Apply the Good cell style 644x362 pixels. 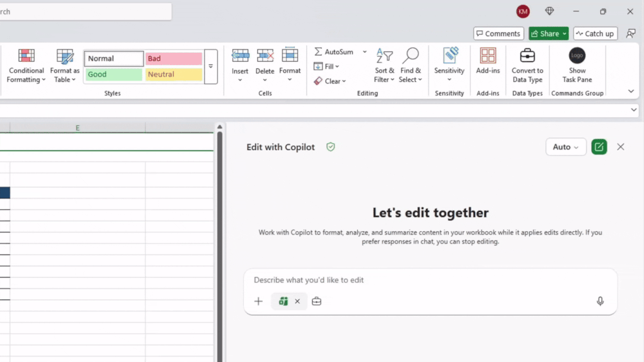point(113,74)
